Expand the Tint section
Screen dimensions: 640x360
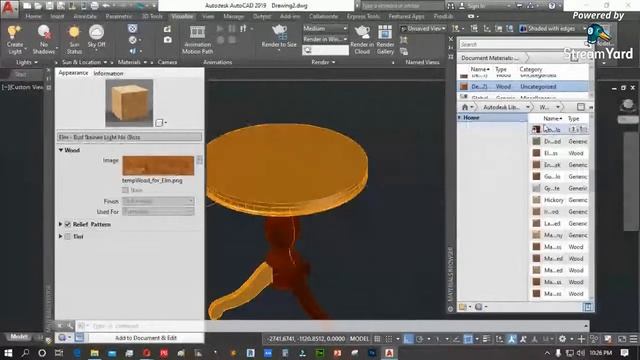tap(60, 236)
